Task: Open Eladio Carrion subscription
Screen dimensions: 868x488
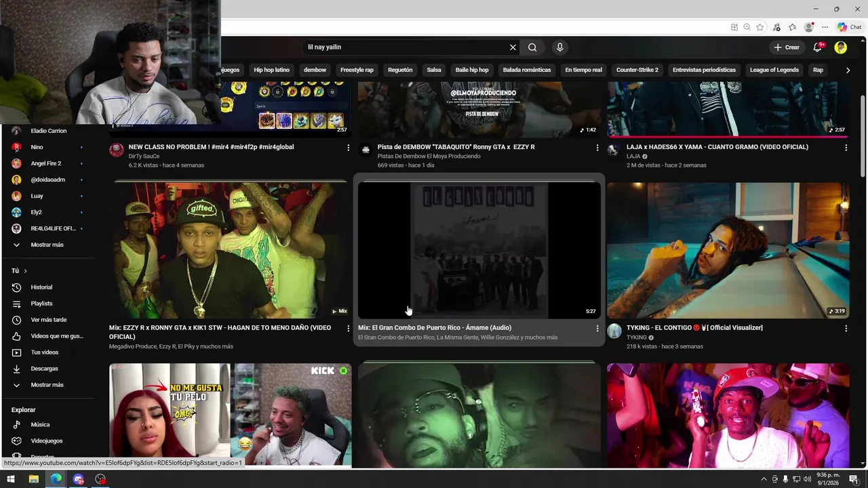Action: [47, 131]
